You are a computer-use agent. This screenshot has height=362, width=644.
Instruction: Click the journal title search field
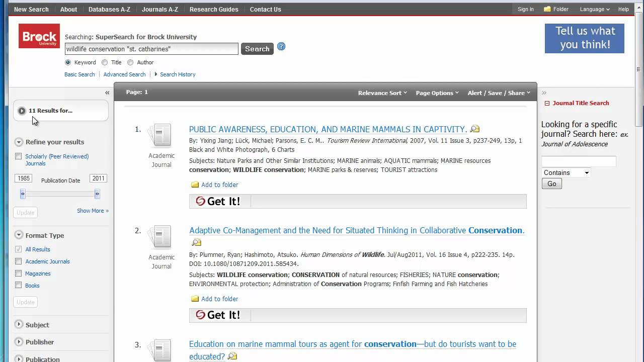click(579, 161)
